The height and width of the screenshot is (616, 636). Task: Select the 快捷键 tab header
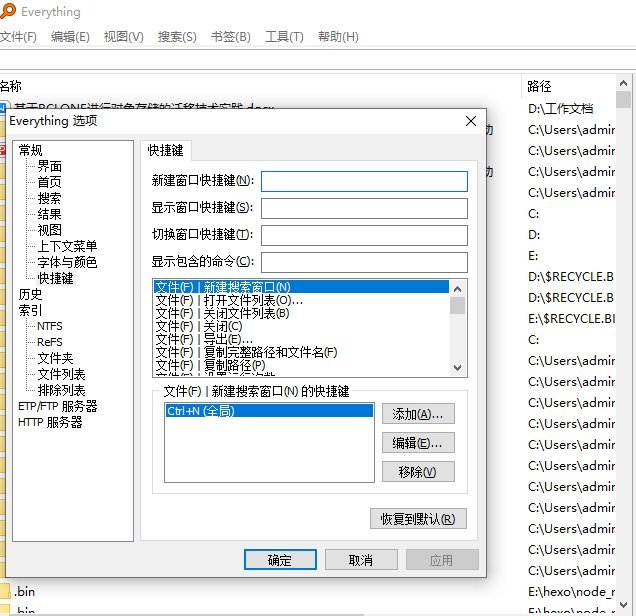[166, 150]
